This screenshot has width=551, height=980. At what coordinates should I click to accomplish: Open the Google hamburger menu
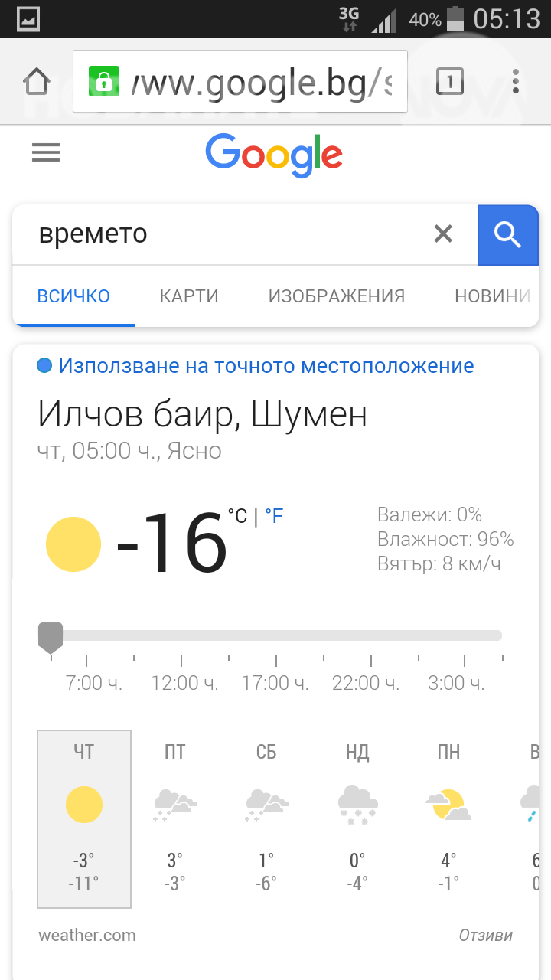coord(46,153)
